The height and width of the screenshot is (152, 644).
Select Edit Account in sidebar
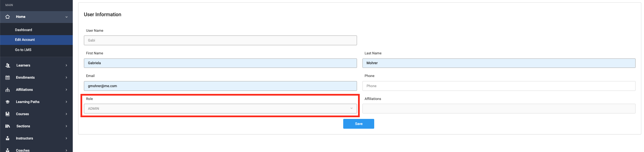25,40
